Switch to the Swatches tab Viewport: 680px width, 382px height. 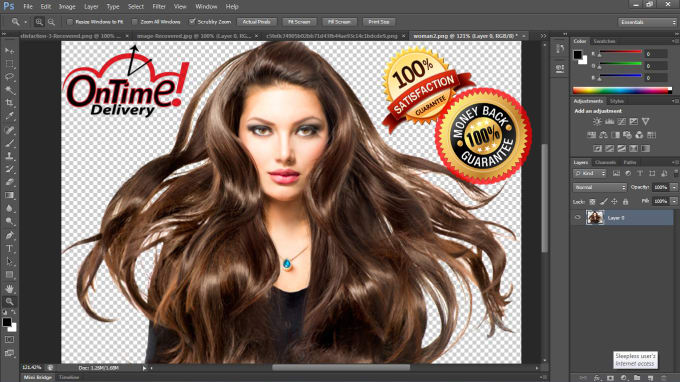point(604,41)
